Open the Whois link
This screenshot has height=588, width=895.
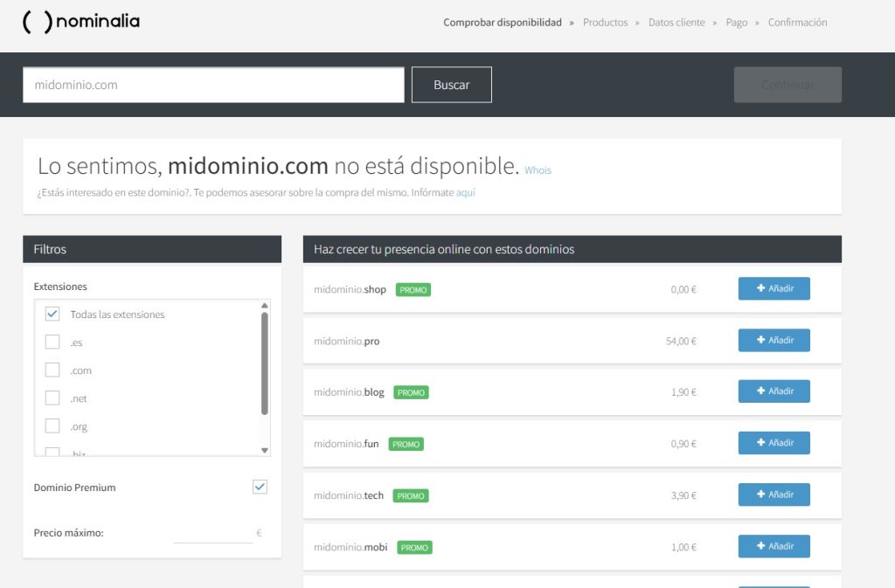[538, 170]
